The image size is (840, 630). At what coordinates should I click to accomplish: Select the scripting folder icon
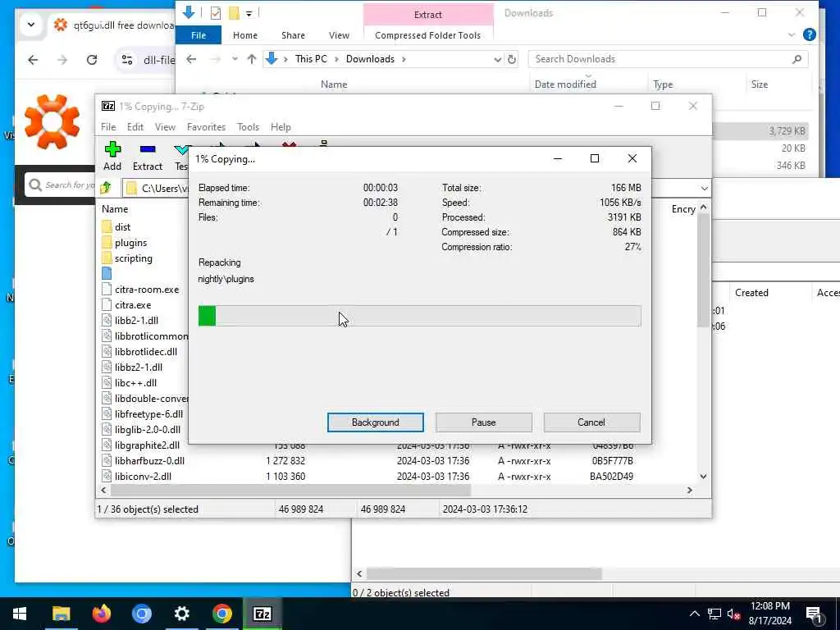(x=107, y=258)
